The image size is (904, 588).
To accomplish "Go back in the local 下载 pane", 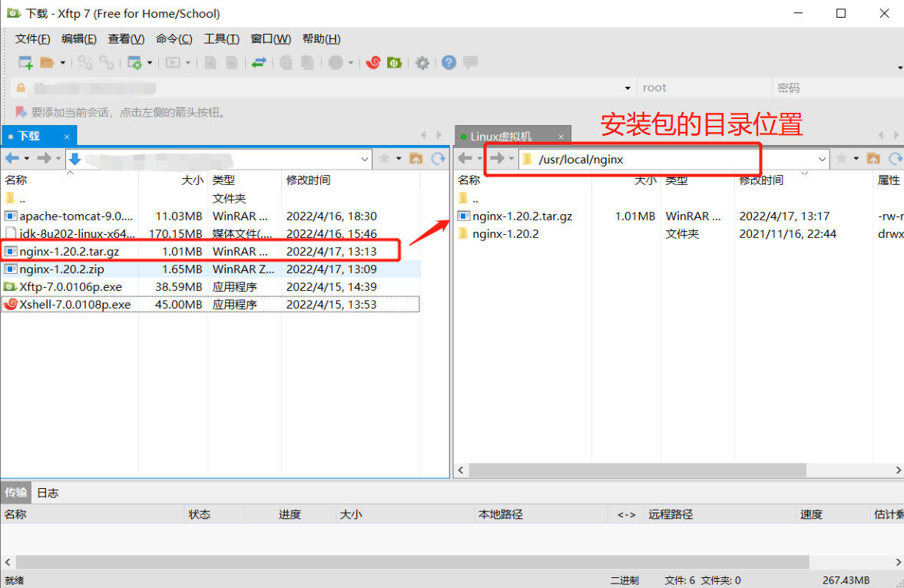I will click(x=12, y=158).
